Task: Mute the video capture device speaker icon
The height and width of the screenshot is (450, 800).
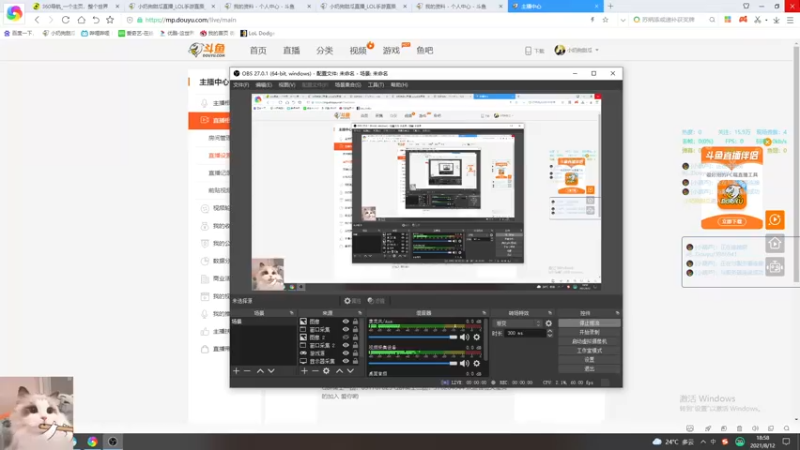Action: coord(464,363)
